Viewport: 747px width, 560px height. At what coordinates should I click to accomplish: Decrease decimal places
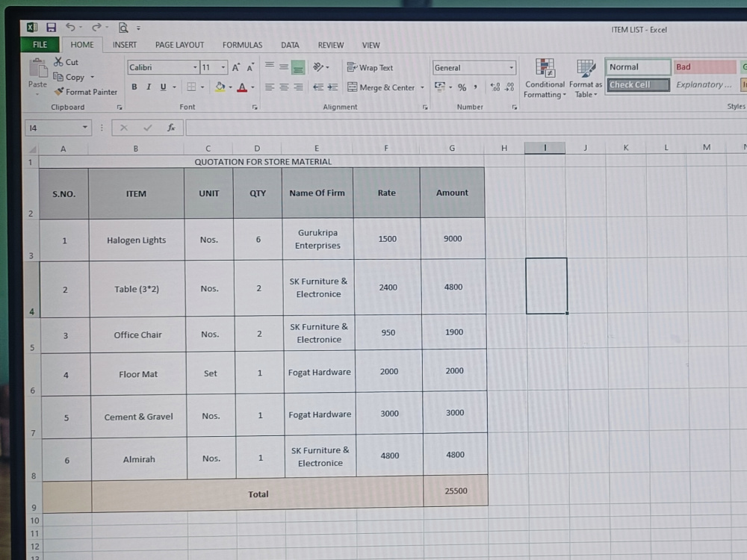tap(509, 87)
